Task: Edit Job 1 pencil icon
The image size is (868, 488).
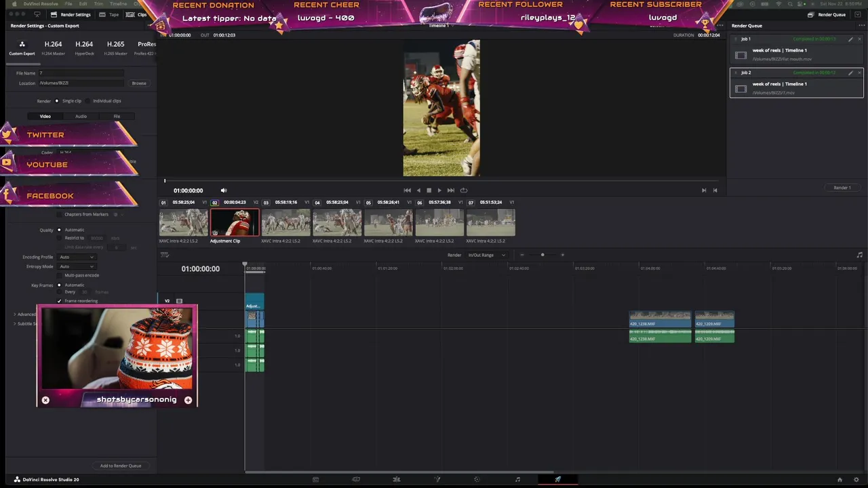Action: 850,39
